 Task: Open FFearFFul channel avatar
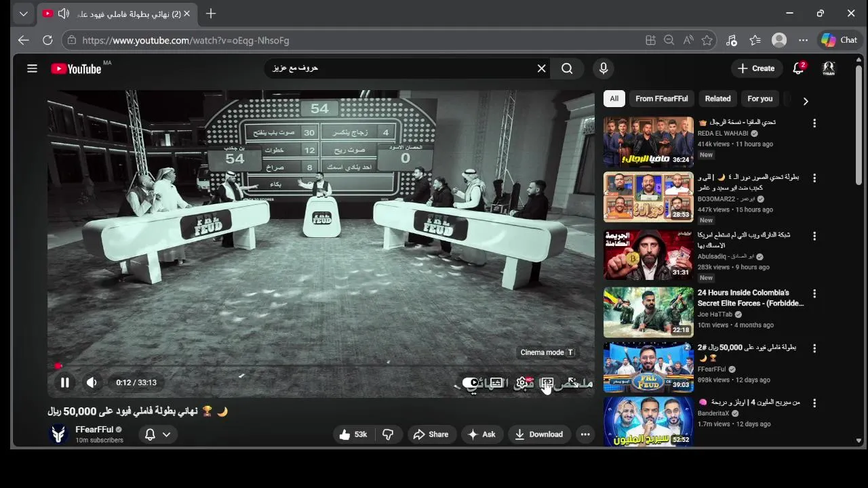point(59,434)
